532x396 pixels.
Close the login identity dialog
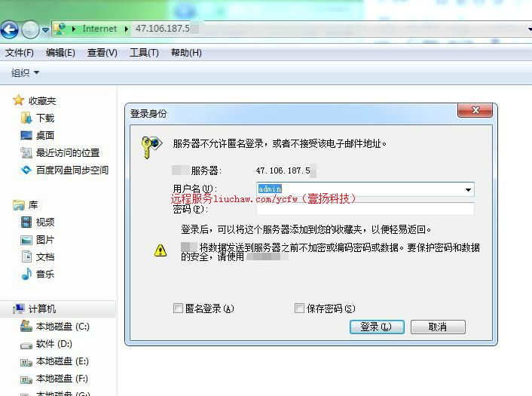tap(475, 111)
